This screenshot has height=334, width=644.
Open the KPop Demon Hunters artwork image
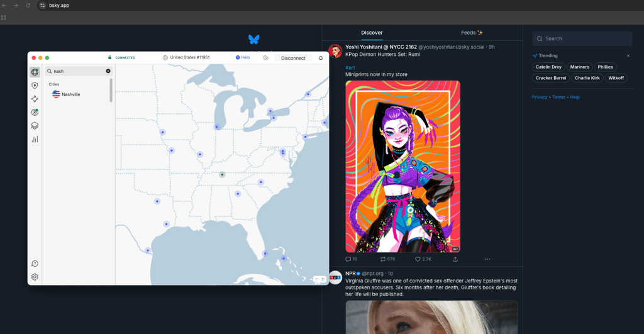click(x=403, y=167)
